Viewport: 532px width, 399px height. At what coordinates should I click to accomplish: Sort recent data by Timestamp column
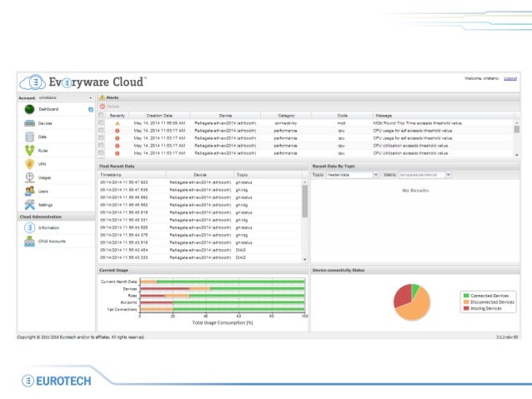[x=132, y=175]
